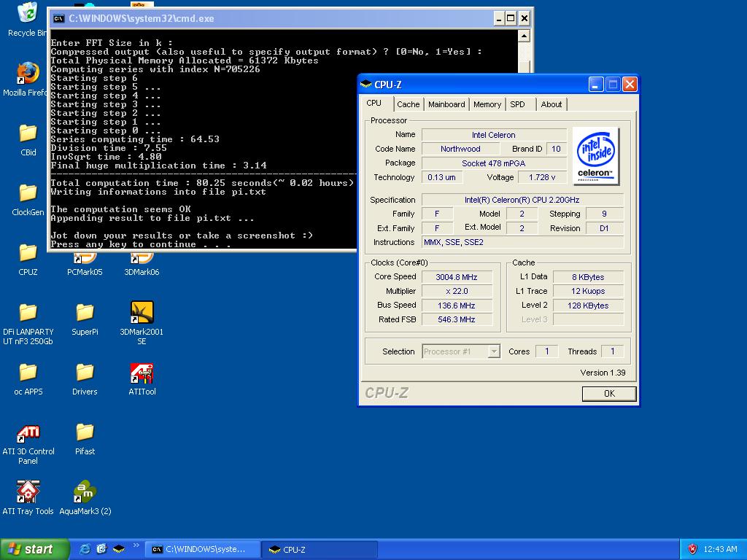
Task: Click the Intel Celeron name field
Action: click(494, 135)
